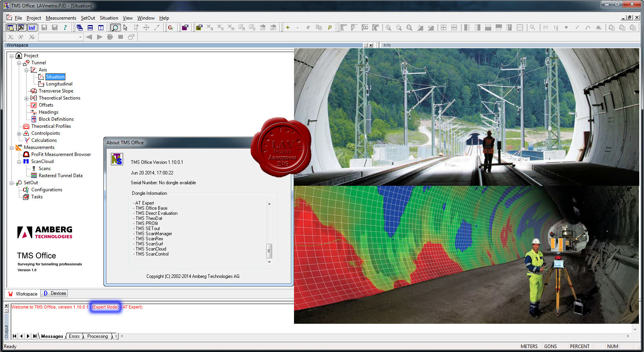Open the Help menu
Viewport: 644px width, 352px height.
pos(164,18)
